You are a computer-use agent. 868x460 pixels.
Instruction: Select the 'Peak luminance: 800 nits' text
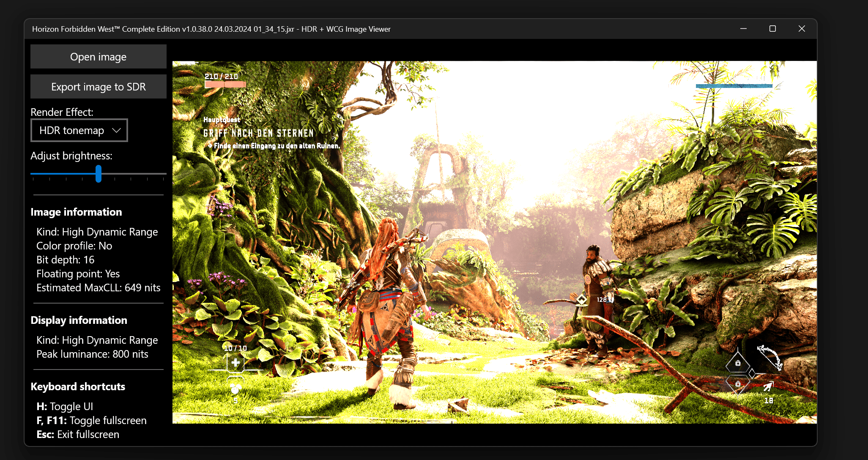tap(92, 354)
